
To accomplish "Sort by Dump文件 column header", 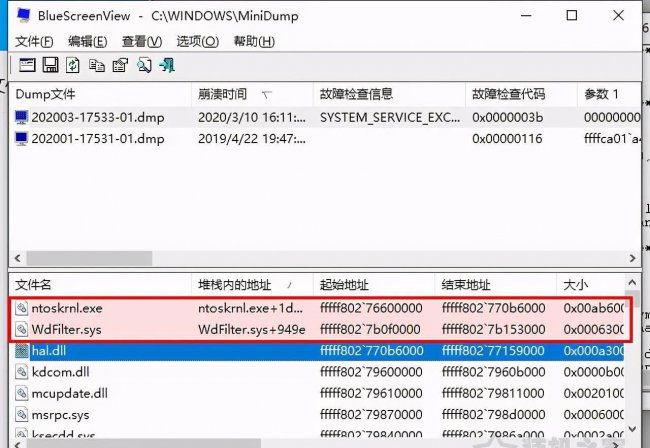I will click(x=100, y=94).
